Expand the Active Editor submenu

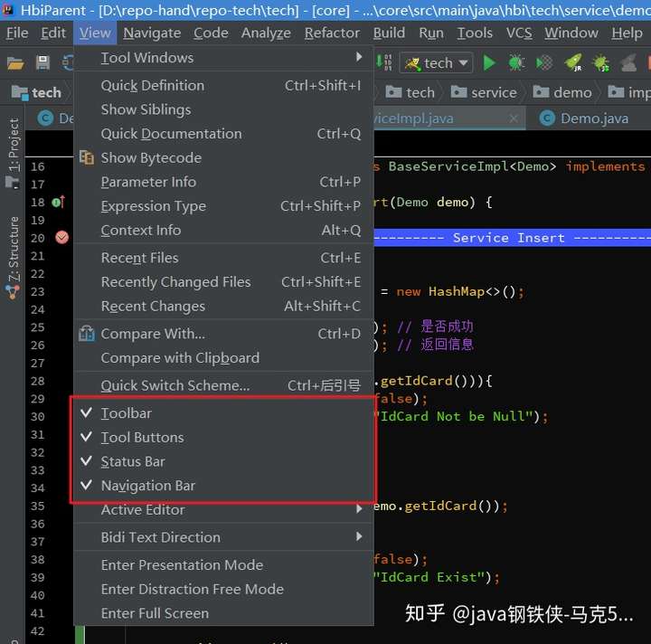tap(224, 509)
